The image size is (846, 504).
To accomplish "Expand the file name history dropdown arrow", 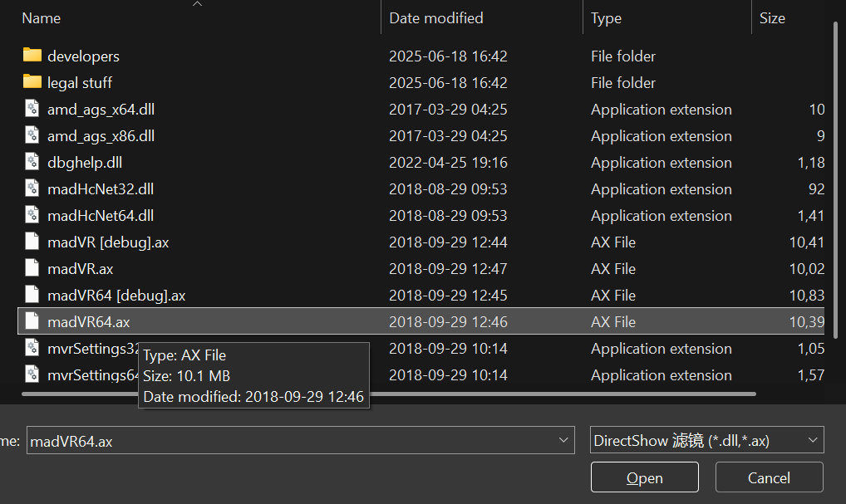I will coord(563,440).
